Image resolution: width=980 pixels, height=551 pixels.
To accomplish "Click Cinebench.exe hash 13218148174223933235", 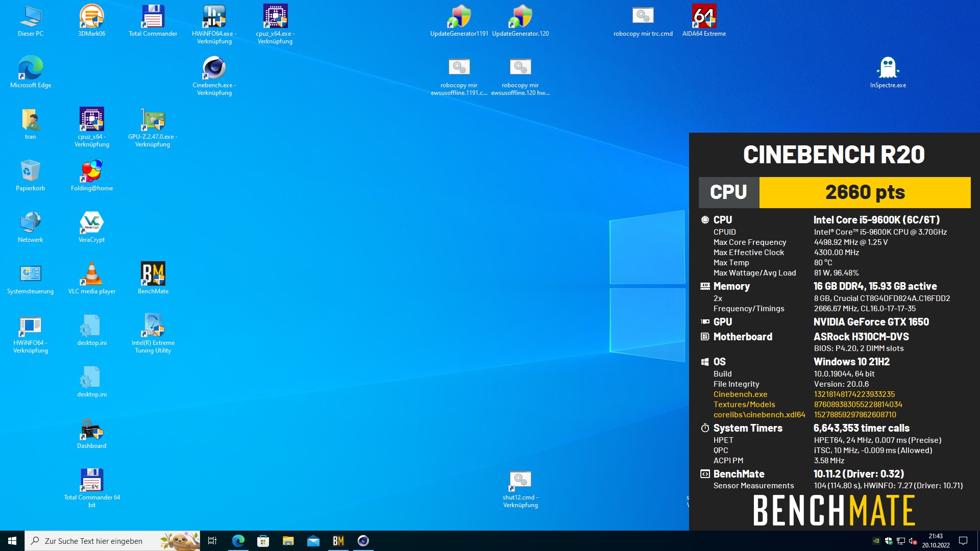I will tap(854, 394).
